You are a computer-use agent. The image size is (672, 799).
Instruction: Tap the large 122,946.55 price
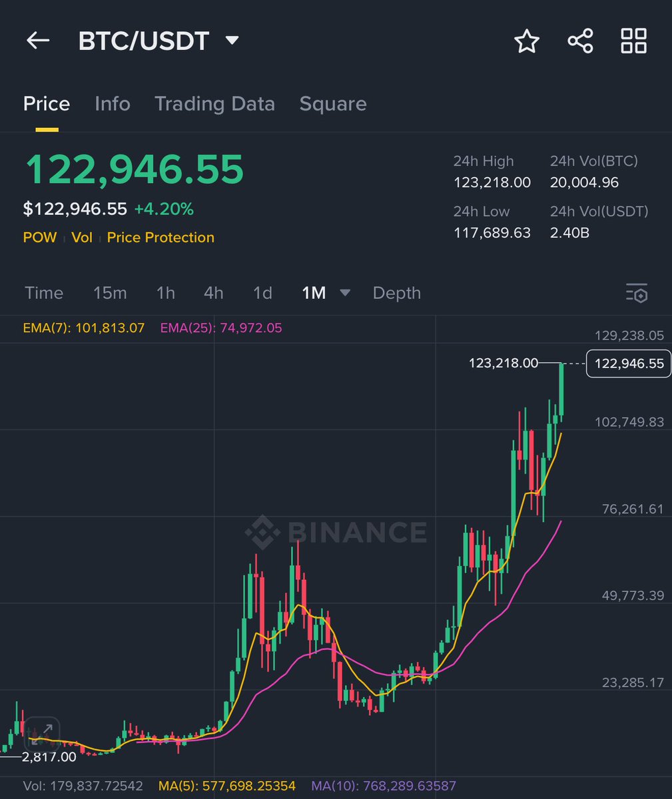click(135, 169)
